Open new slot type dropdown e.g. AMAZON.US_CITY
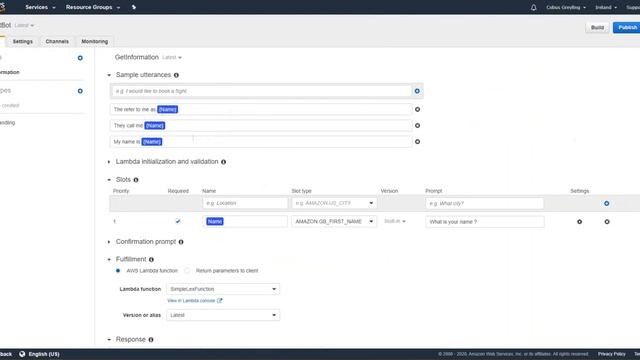The width and height of the screenshot is (640, 360). tap(334, 203)
